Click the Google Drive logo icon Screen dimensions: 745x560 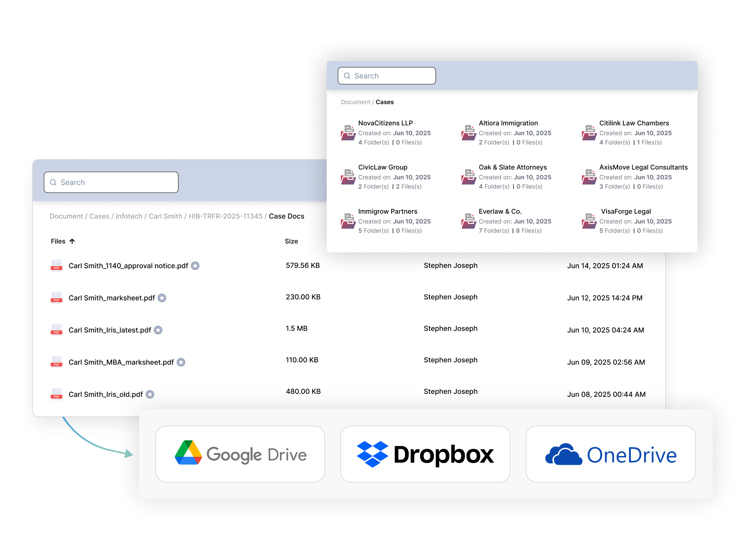(x=188, y=453)
